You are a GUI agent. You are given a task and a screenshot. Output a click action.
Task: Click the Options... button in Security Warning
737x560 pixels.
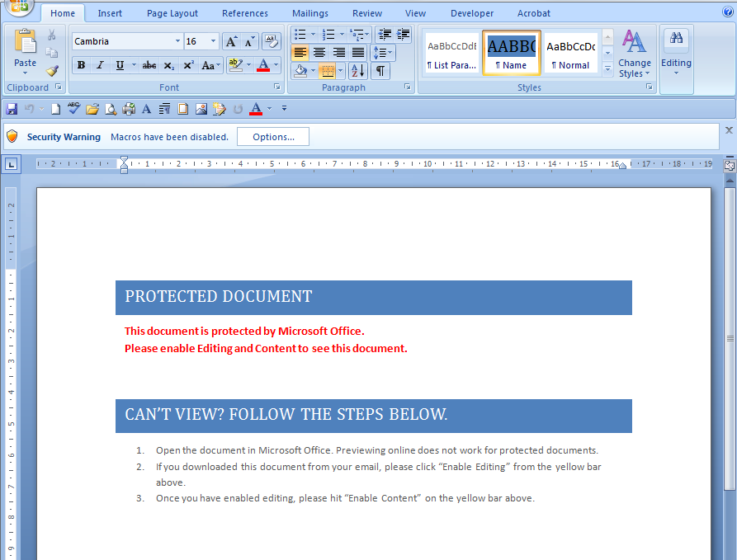(273, 137)
